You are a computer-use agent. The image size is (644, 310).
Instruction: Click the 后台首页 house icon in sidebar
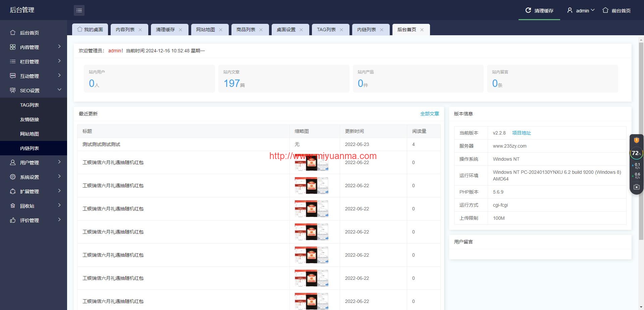click(x=13, y=33)
